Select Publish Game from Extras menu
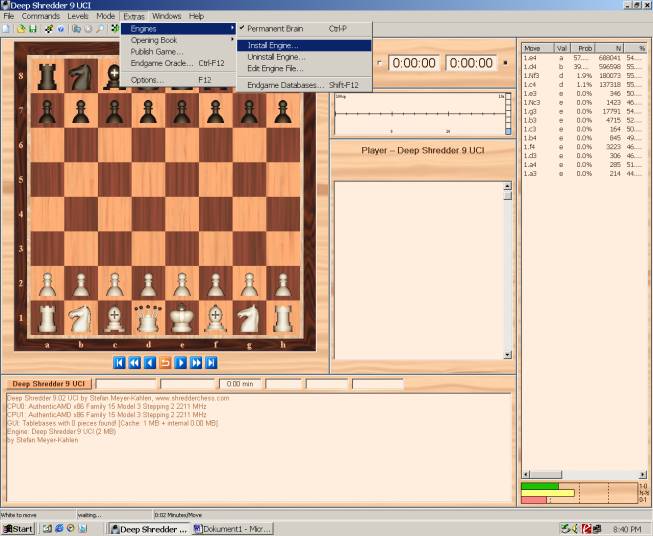Screen dimensions: 653x536 (178, 52)
